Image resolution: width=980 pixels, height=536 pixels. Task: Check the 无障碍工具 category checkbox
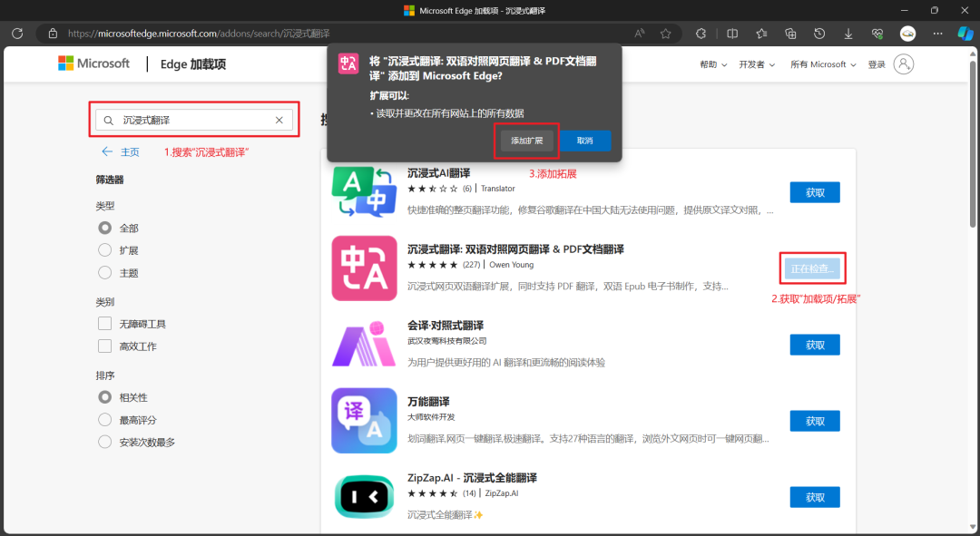click(x=104, y=324)
